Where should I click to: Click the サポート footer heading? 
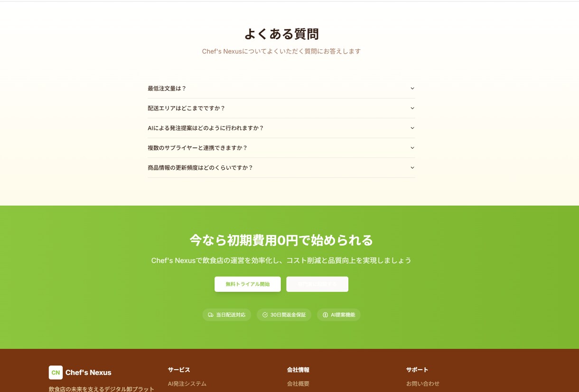pos(417,370)
